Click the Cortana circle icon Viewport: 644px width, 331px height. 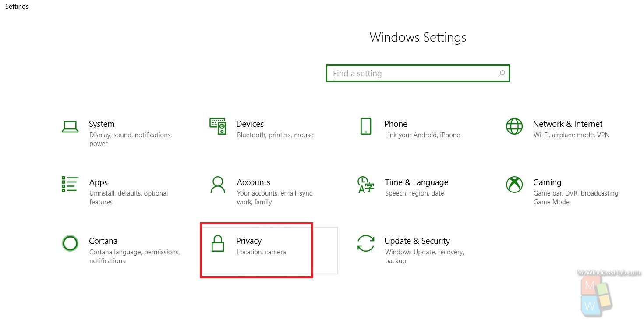click(x=70, y=243)
